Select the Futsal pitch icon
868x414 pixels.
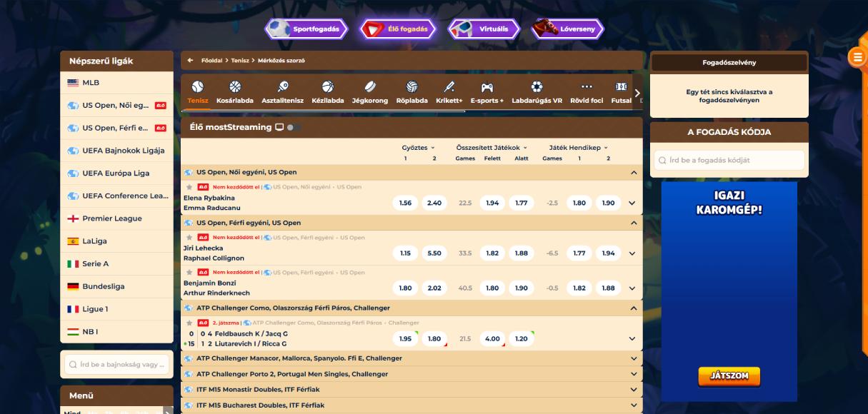click(622, 86)
